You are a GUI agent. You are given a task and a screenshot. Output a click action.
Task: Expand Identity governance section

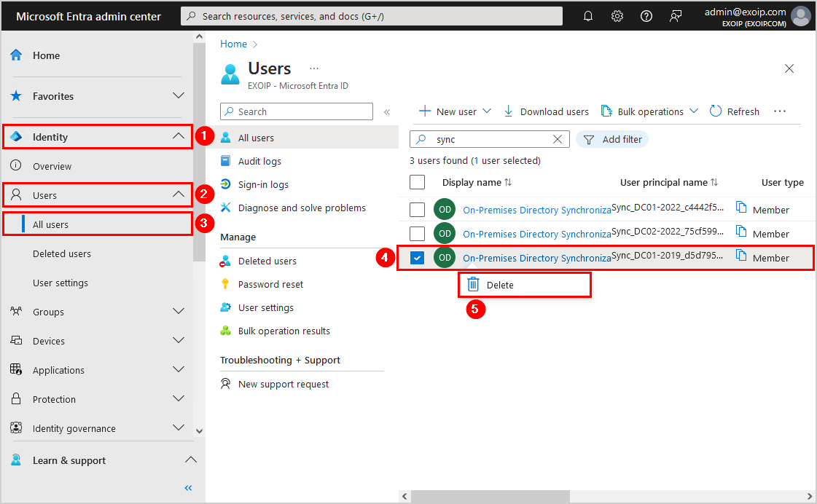click(x=179, y=428)
